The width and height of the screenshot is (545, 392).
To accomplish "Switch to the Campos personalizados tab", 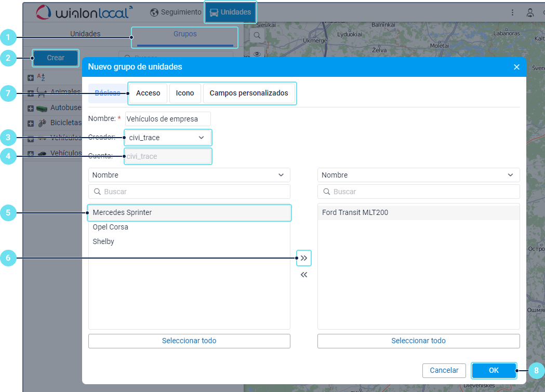I will click(x=248, y=93).
